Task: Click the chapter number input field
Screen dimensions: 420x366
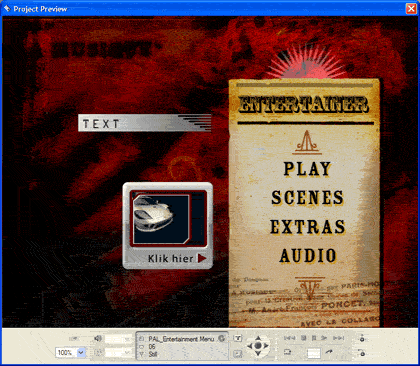Action: (x=313, y=353)
